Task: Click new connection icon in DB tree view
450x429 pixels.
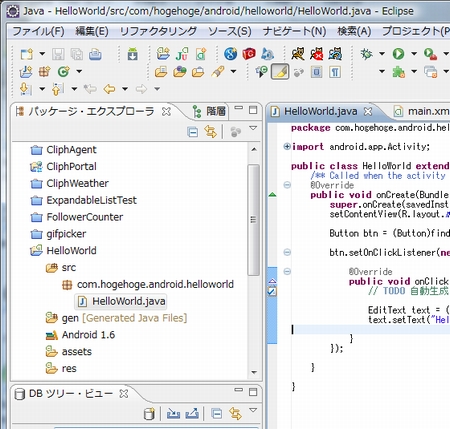Action: click(149, 414)
